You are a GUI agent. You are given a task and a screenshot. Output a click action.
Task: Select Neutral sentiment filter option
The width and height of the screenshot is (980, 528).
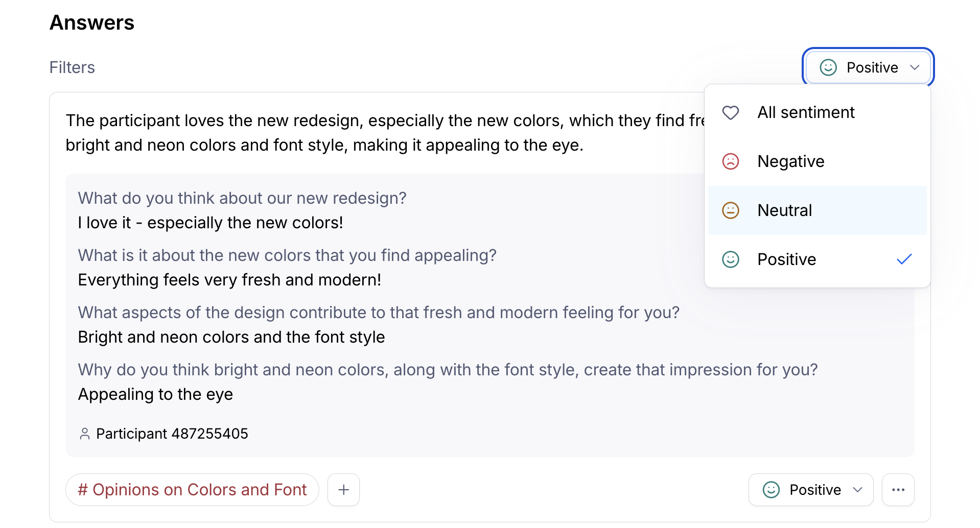pos(785,210)
